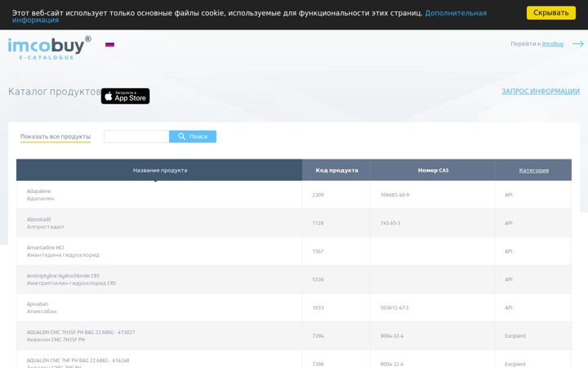This screenshot has width=588, height=368.
Task: Click product code 2309
Action: click(x=318, y=195)
